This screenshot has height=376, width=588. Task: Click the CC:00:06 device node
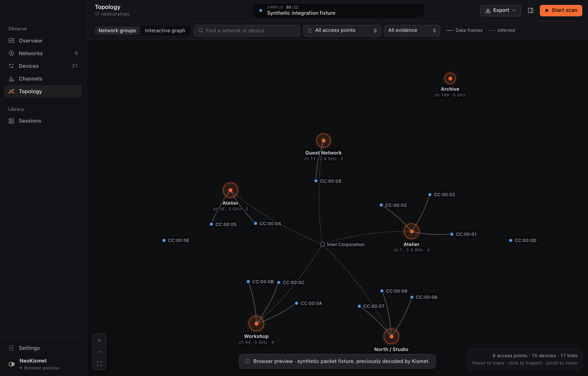pos(412,297)
